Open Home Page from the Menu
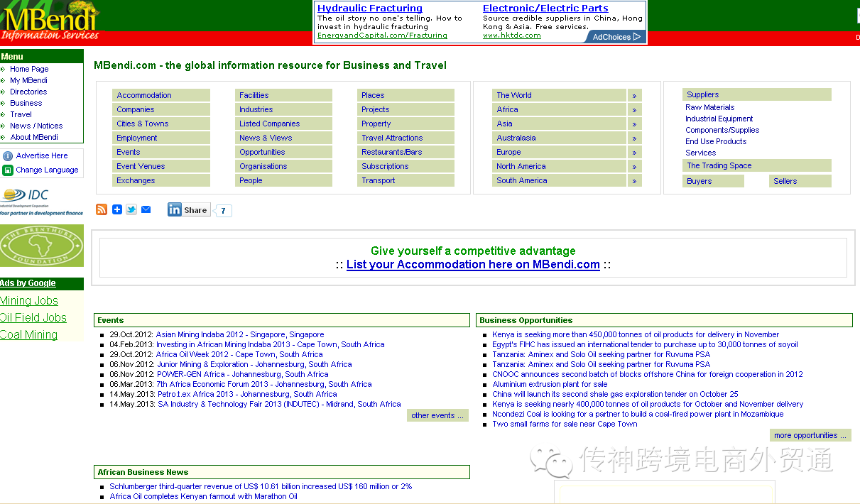The height and width of the screenshot is (504, 860). pyautogui.click(x=29, y=69)
